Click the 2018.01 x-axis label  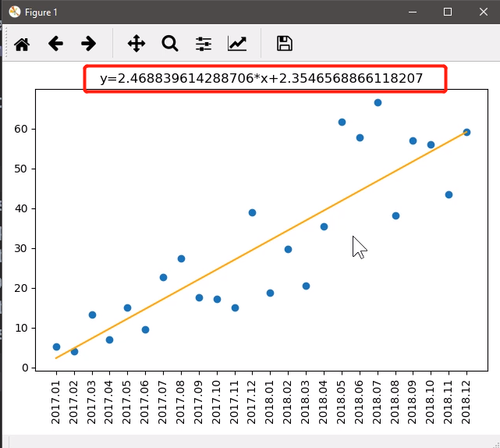point(270,403)
